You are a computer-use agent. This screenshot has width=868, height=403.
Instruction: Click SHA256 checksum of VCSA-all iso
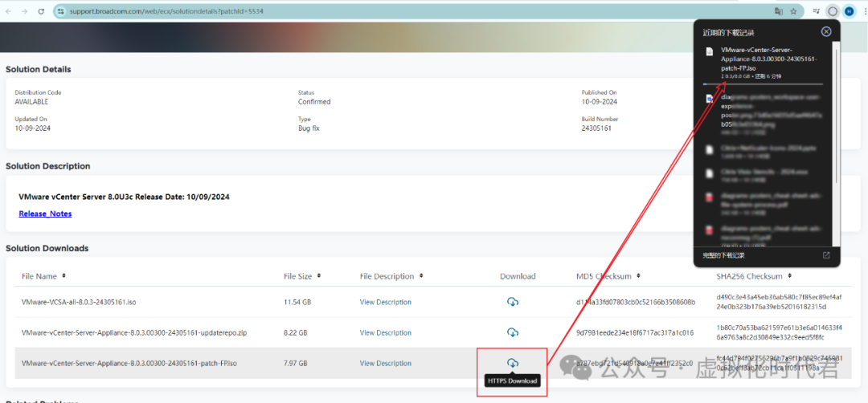778,302
